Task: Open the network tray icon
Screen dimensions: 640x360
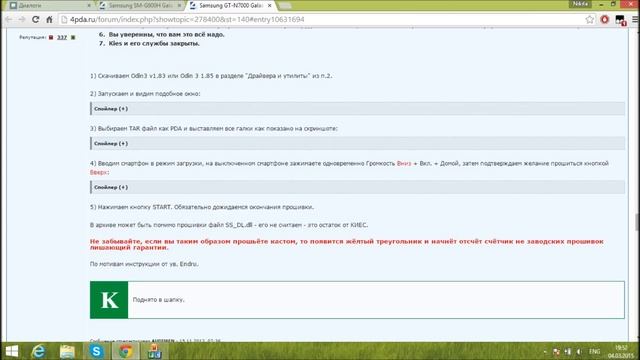Action: 568,351
